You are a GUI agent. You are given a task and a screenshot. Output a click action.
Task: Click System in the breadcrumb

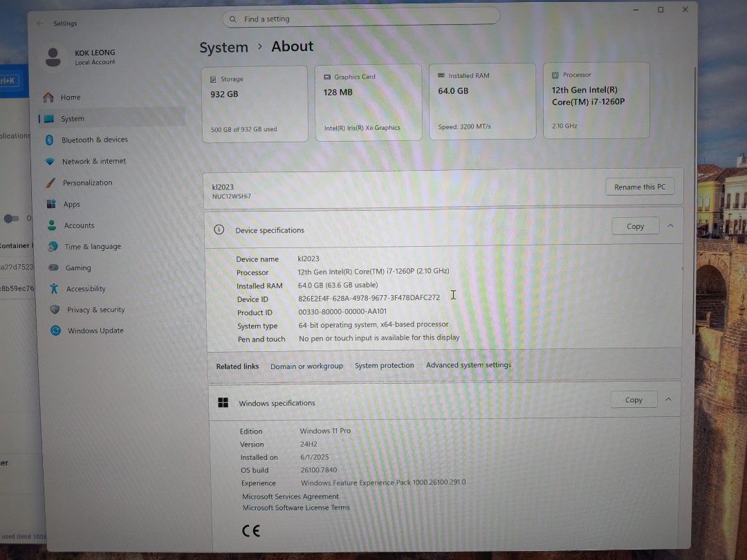(224, 48)
